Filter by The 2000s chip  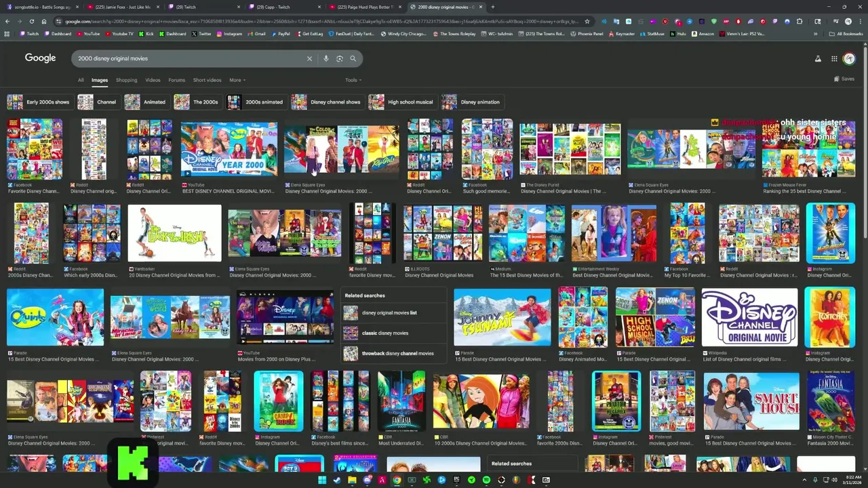197,102
